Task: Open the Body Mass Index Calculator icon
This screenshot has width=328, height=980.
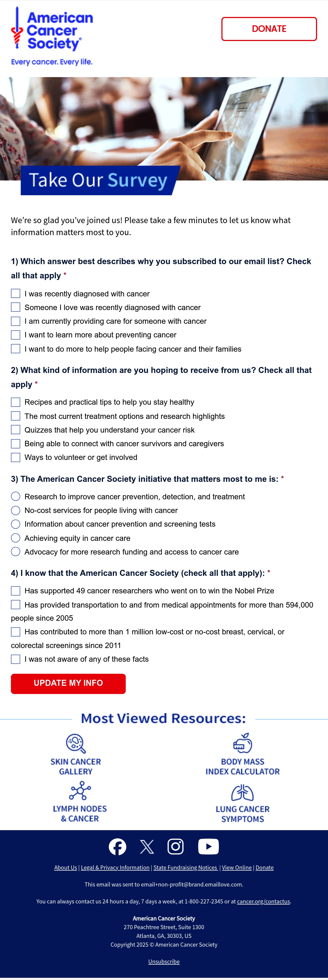Action: [242, 743]
